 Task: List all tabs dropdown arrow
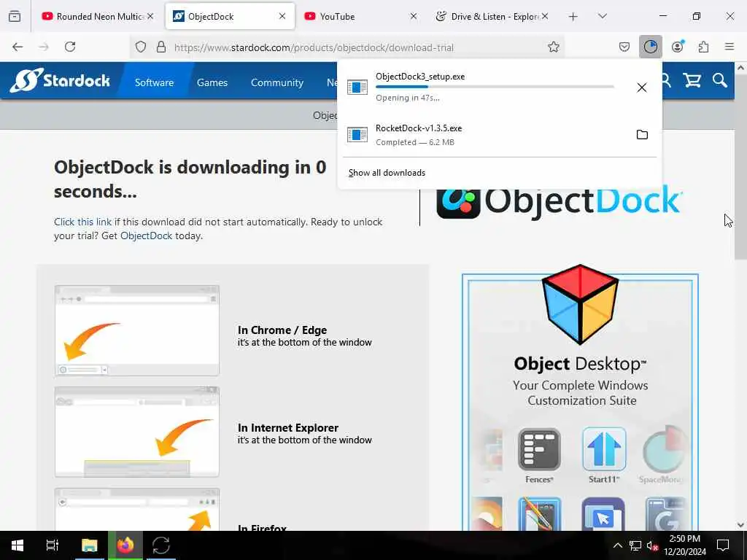pyautogui.click(x=602, y=16)
